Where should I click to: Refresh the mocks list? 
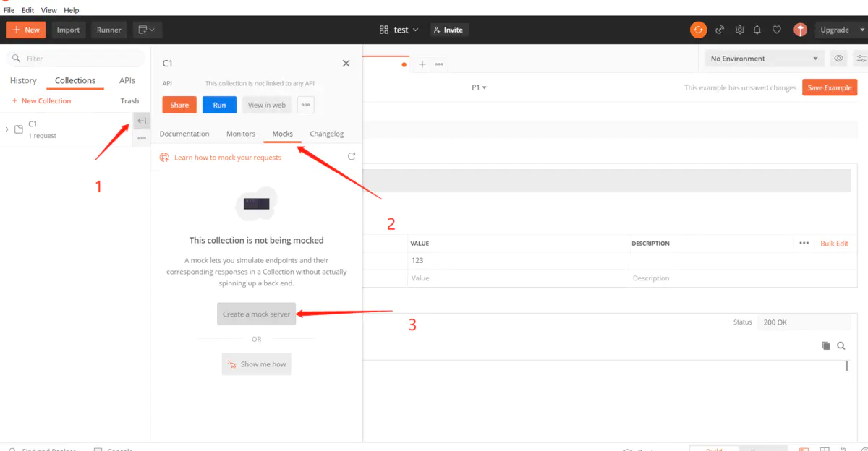point(352,156)
